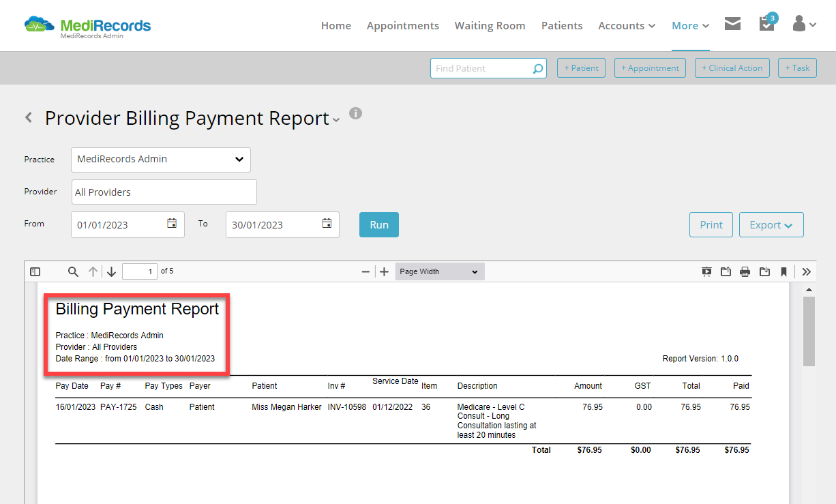Click patient name Miss Megan Harker
This screenshot has width=836, height=504.
click(286, 407)
